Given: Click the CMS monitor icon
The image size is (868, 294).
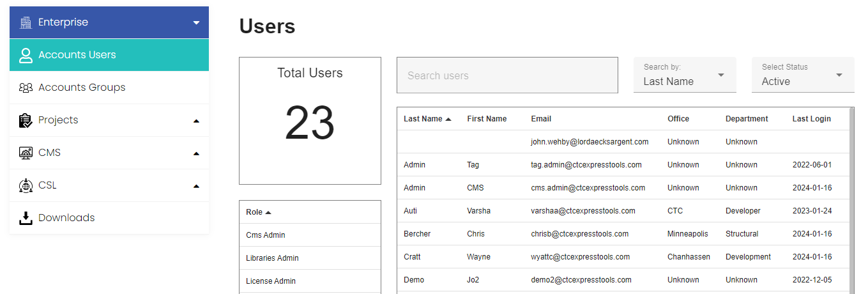Looking at the screenshot, I should pyautogui.click(x=26, y=153).
